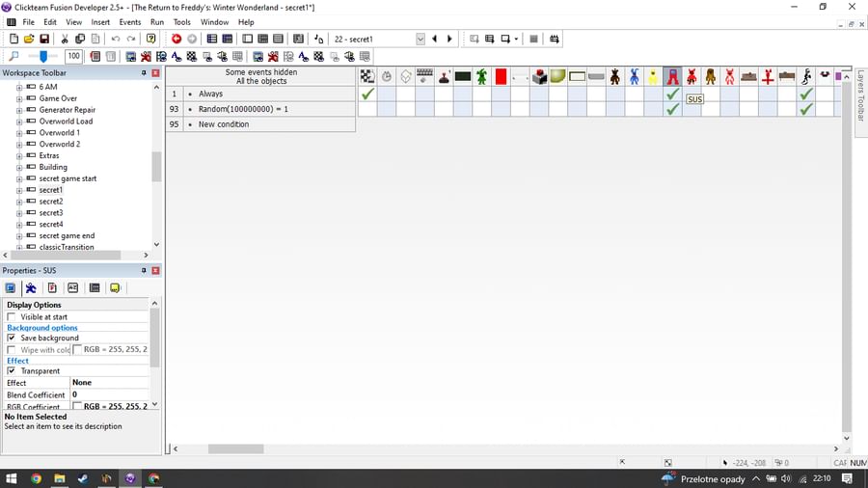Go to previous frame arrow
This screenshot has width=868, height=488.
click(x=435, y=39)
